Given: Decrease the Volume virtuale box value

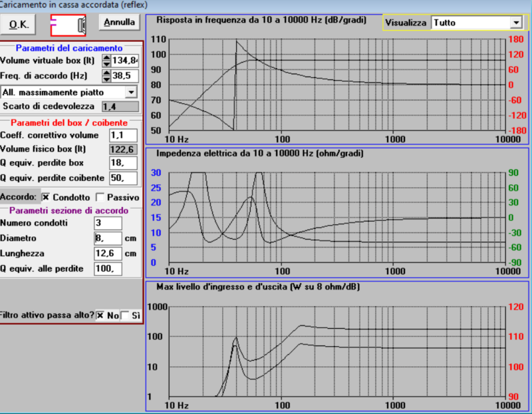Looking at the screenshot, I should coord(106,64).
